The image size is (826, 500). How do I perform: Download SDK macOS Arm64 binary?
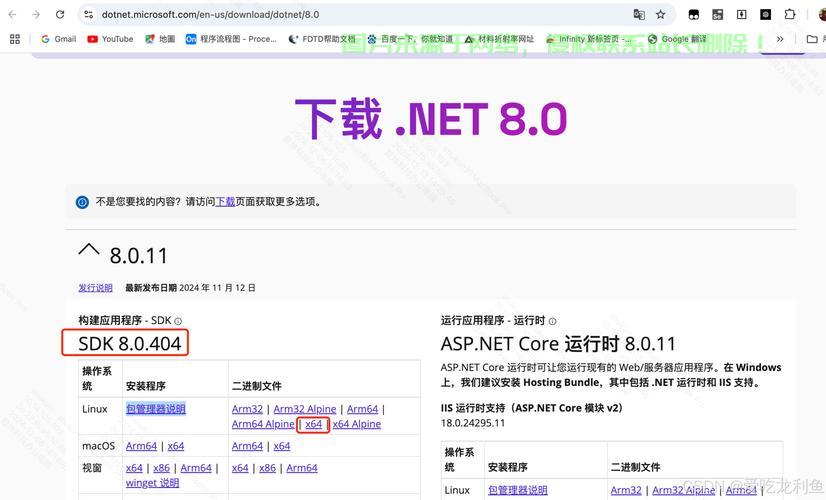coord(247,446)
